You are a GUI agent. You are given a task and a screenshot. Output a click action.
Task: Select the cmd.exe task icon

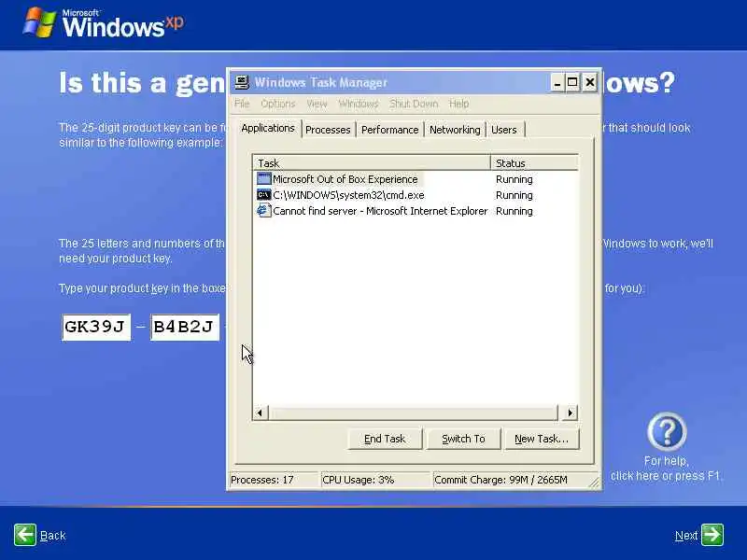tap(263, 195)
